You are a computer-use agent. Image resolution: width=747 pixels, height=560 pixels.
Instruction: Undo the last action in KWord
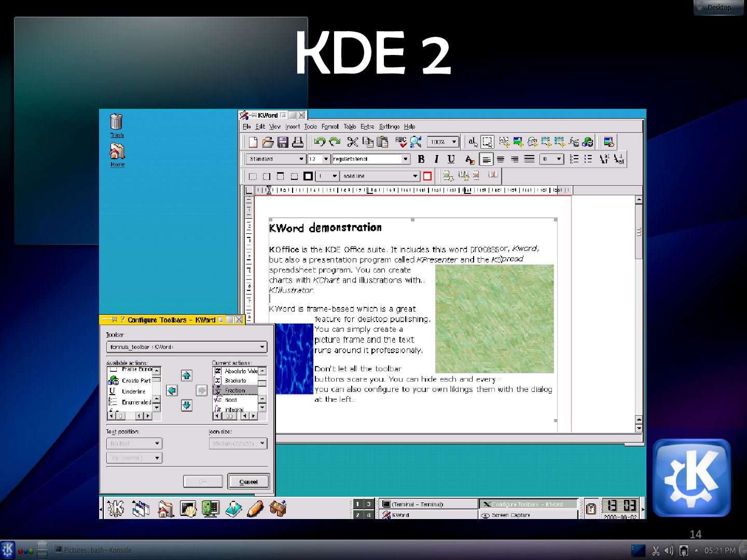point(320,142)
